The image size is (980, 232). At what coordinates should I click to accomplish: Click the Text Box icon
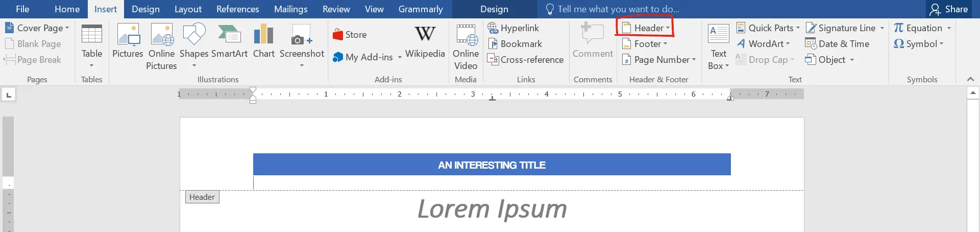pyautogui.click(x=718, y=35)
